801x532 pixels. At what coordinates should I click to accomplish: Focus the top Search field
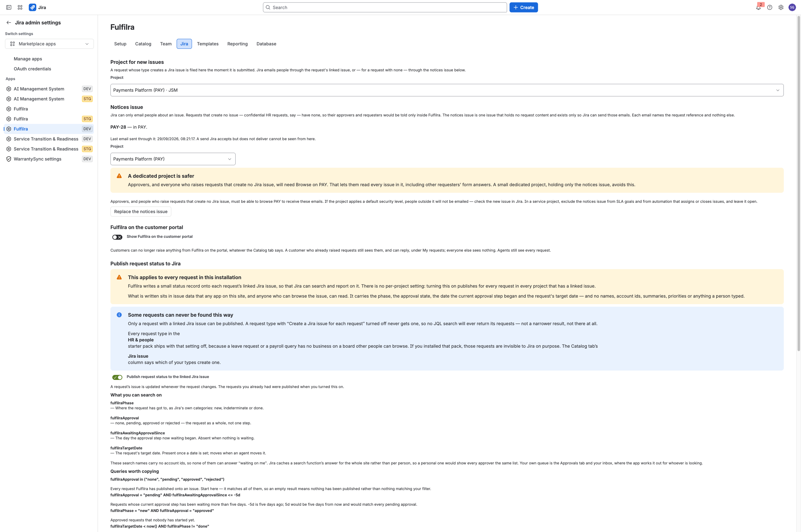(385, 8)
